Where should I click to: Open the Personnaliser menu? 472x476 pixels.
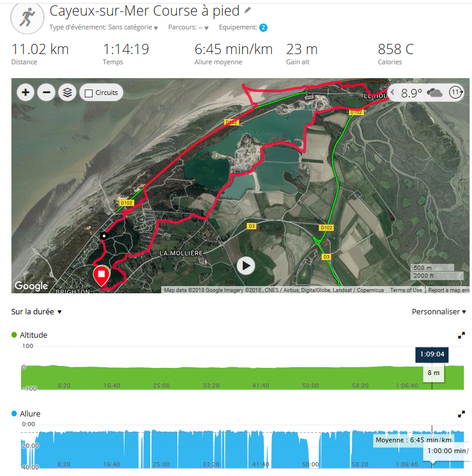click(438, 312)
